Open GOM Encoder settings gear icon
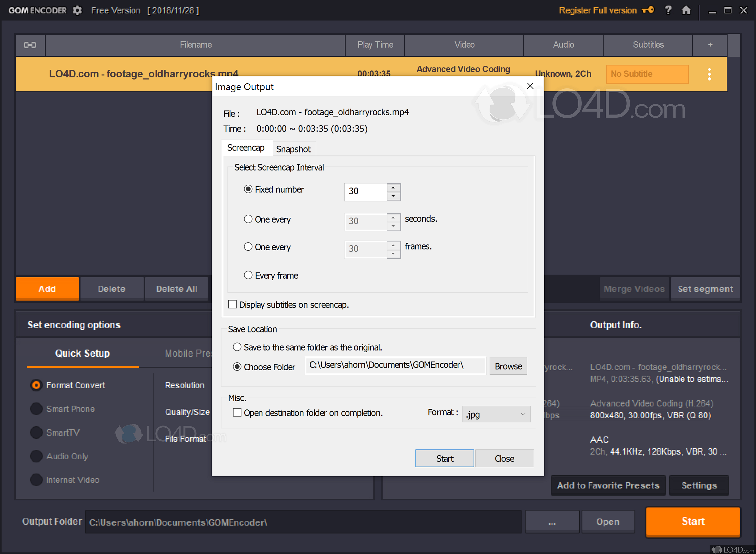 point(77,10)
